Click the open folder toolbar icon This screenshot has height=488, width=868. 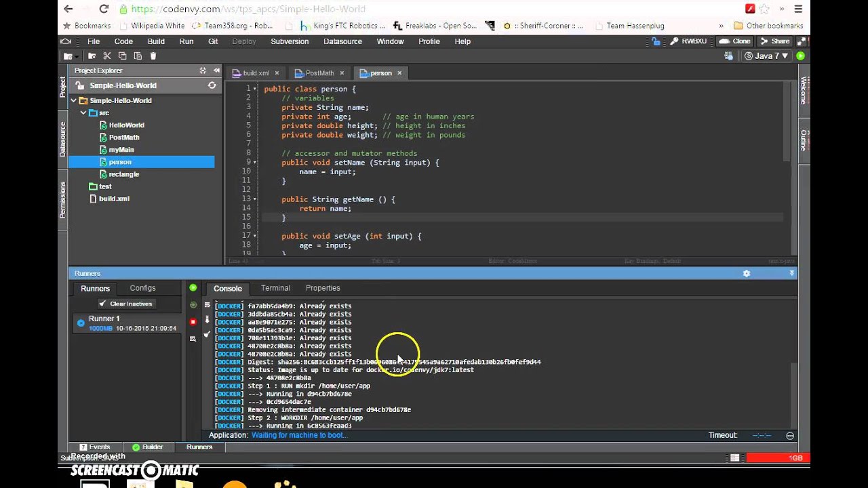click(92, 56)
